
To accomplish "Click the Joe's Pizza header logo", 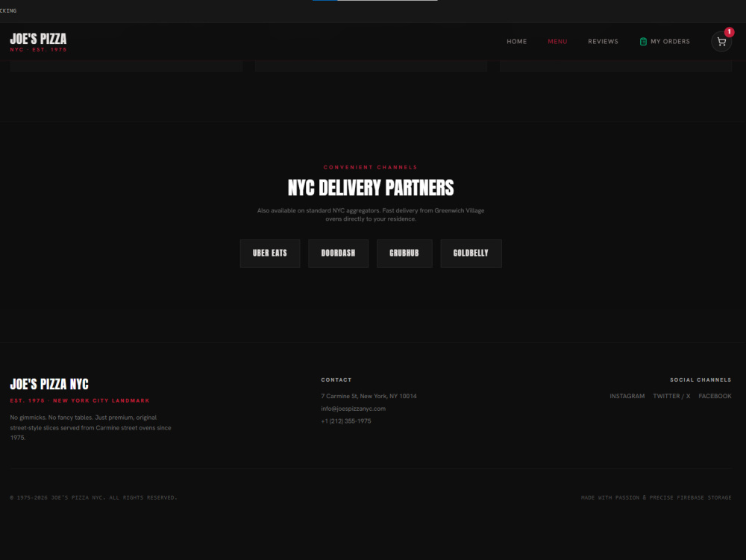I will pos(38,42).
